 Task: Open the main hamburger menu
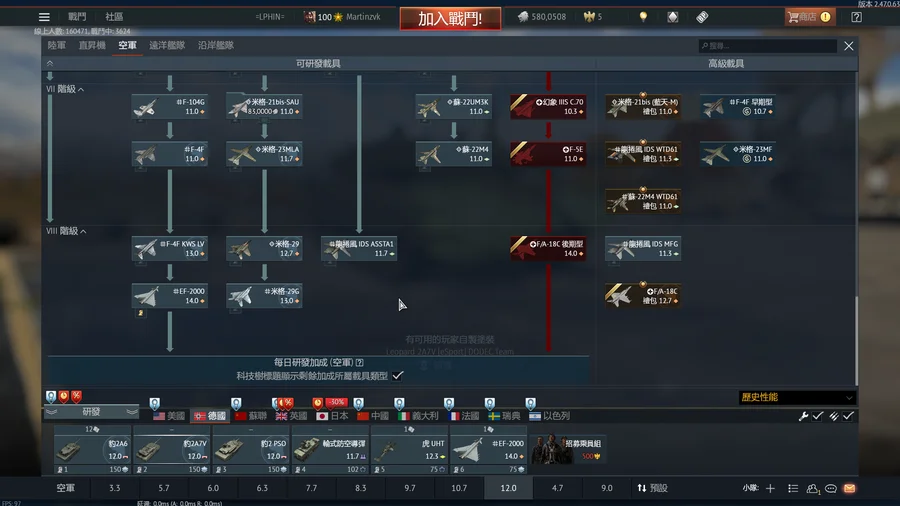(44, 17)
